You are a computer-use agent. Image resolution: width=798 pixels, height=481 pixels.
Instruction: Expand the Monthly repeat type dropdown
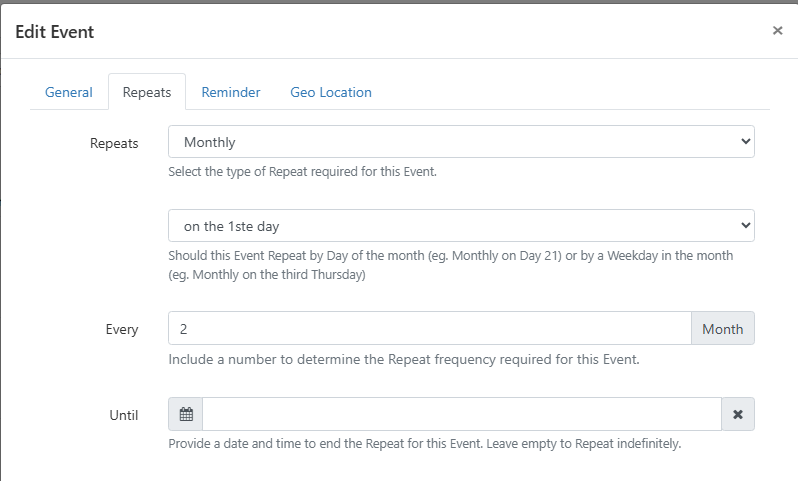pos(461,142)
